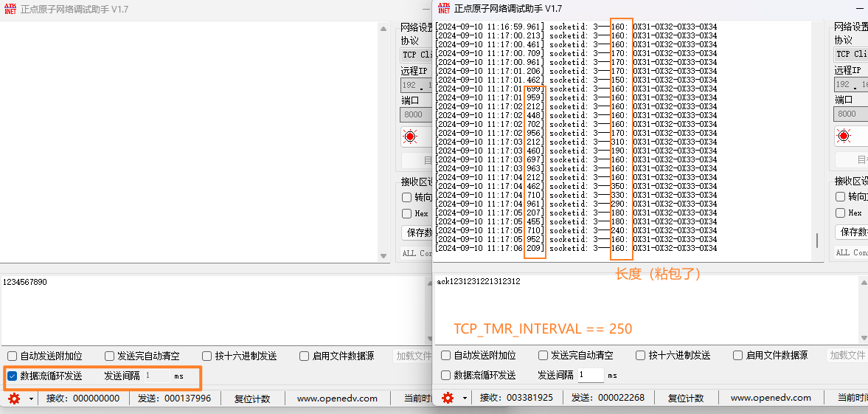868x414 pixels.
Task: Toggle 转向 checkbox in left window
Action: tap(407, 197)
